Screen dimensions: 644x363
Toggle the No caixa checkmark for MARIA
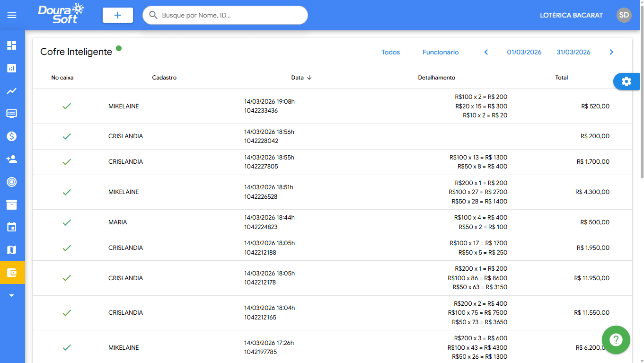pyautogui.click(x=67, y=222)
